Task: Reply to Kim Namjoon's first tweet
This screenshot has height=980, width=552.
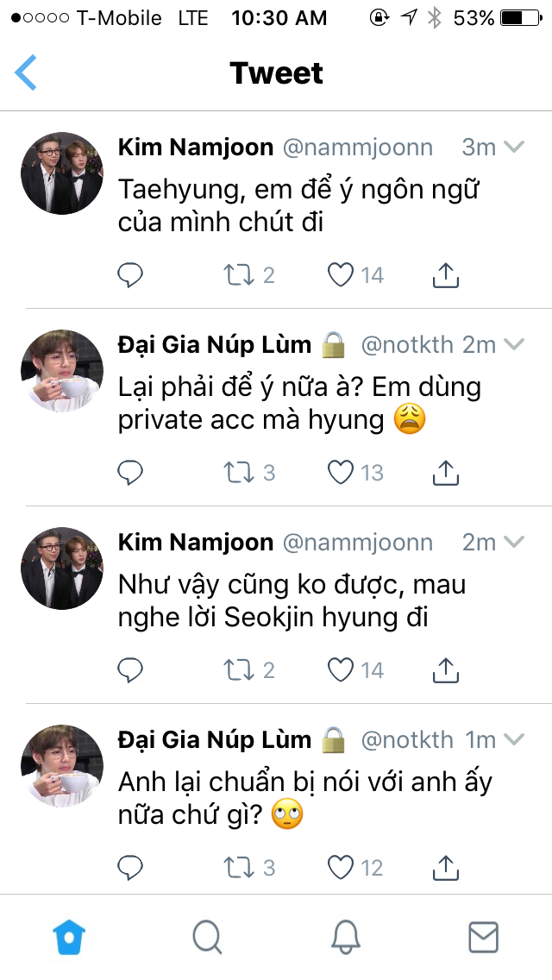Action: pos(130,275)
